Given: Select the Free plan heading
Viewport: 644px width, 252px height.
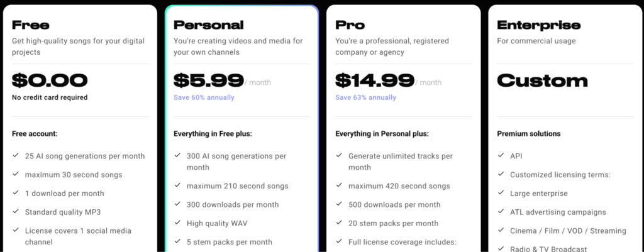Looking at the screenshot, I should tap(31, 25).
